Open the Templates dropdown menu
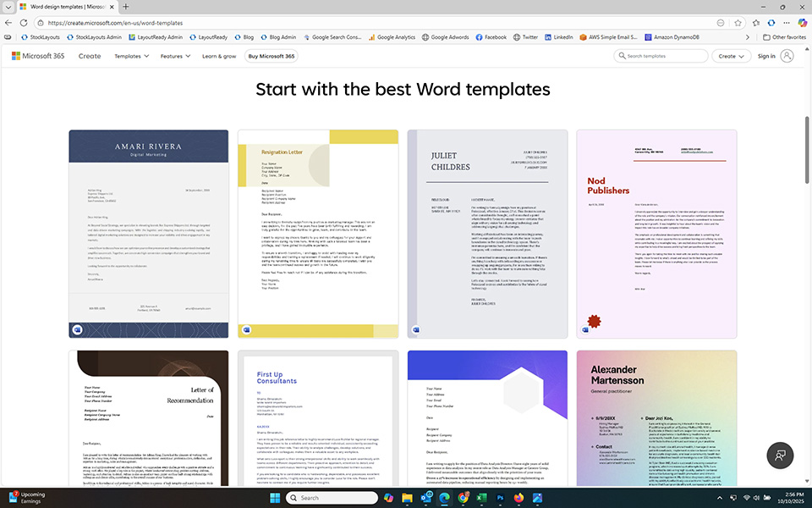The width and height of the screenshot is (812, 508). click(x=132, y=56)
